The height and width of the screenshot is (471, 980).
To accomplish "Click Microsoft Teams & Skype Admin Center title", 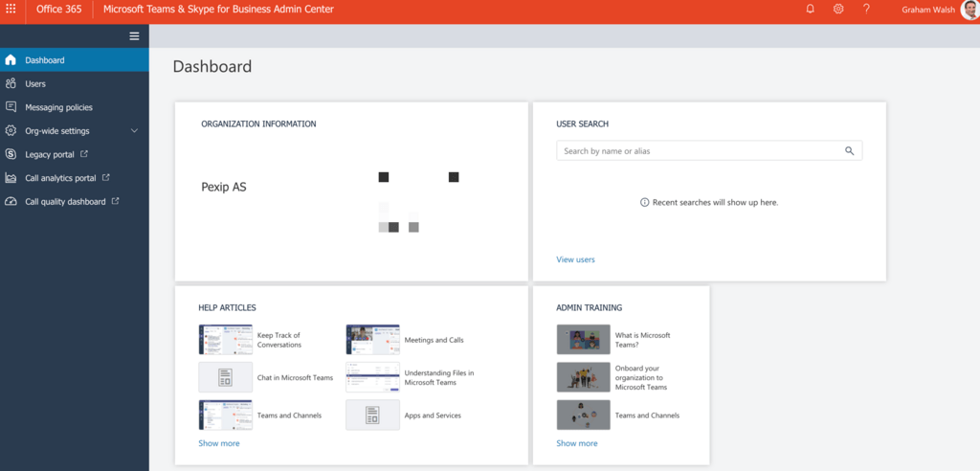I will coord(218,10).
